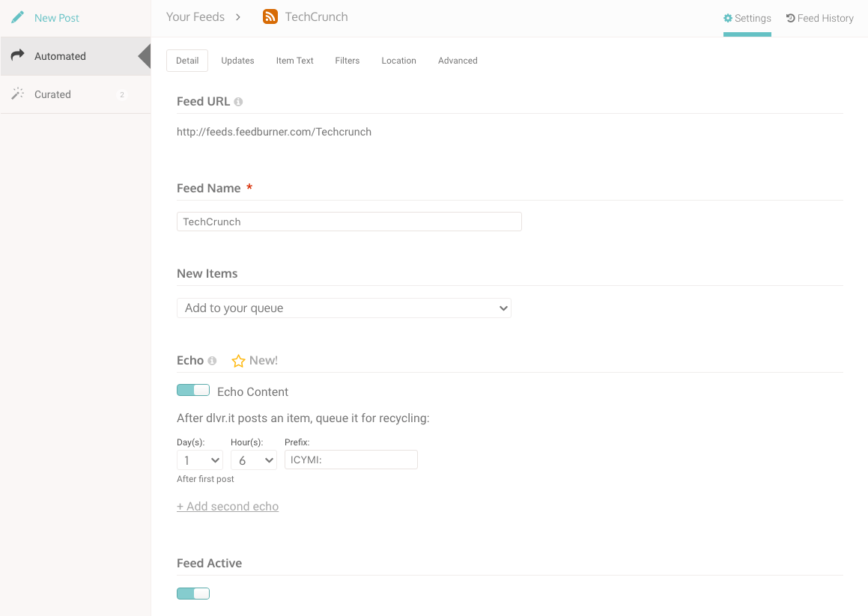This screenshot has height=616, width=868.
Task: Click the Echo Content label
Action: pyautogui.click(x=252, y=392)
